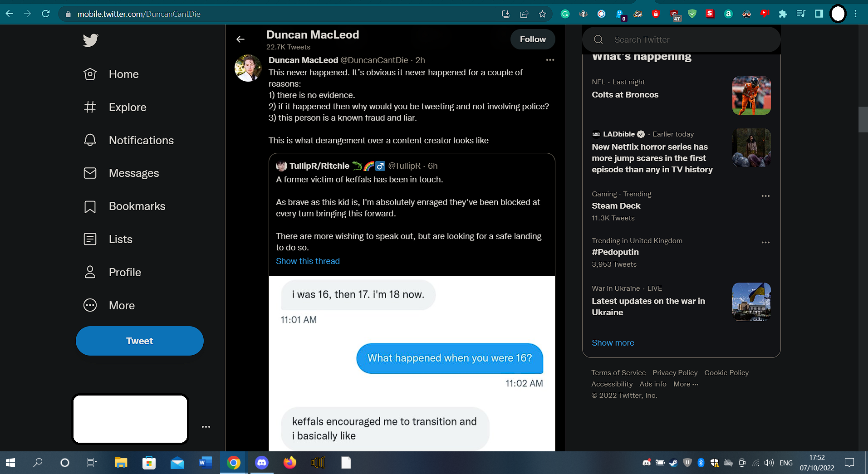Click the share page icon in address bar

point(524,14)
